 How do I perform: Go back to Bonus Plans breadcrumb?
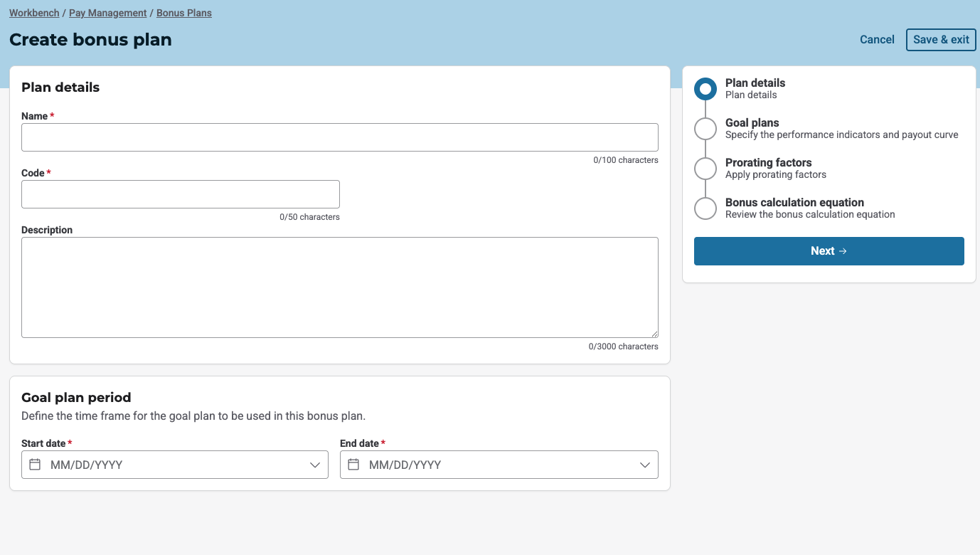click(183, 13)
